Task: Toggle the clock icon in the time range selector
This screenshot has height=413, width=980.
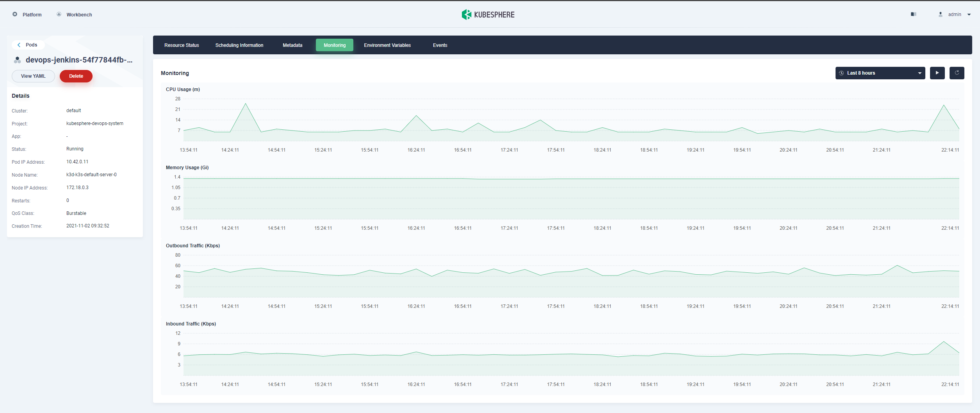Action: point(842,73)
